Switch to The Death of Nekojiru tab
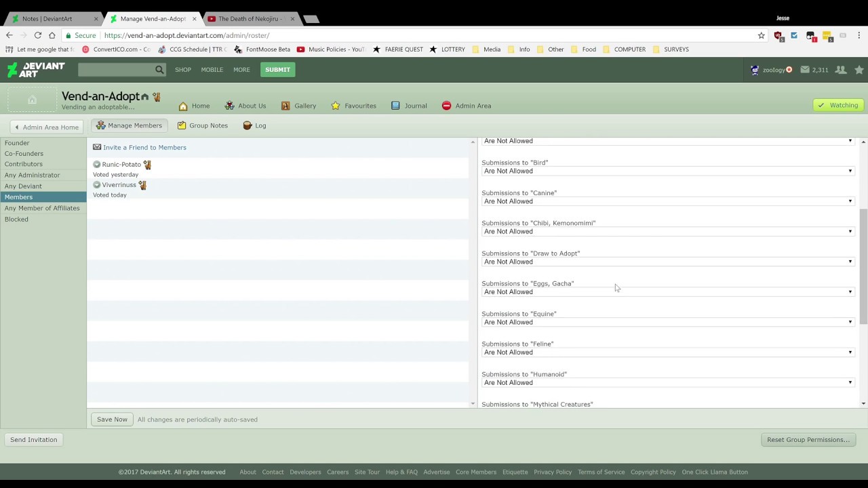The width and height of the screenshot is (868, 488). pos(250,18)
